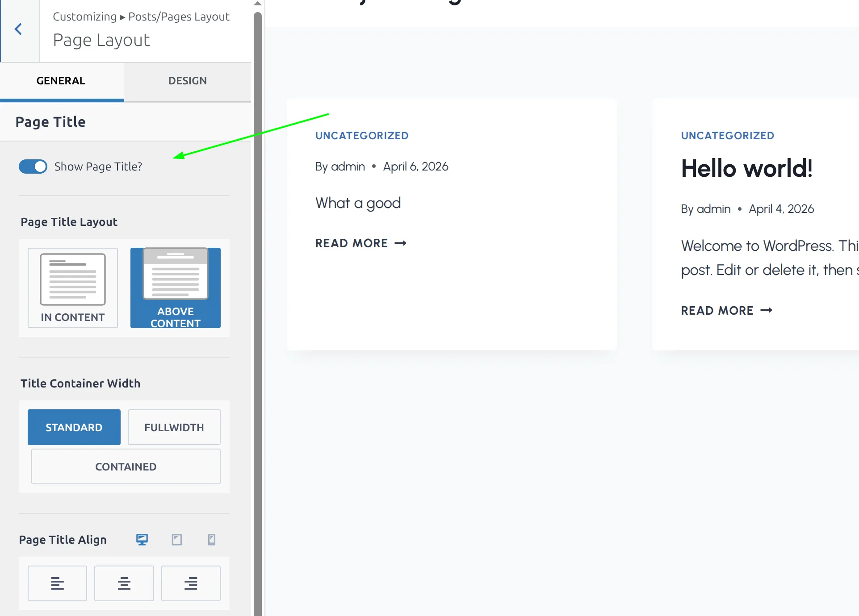The height and width of the screenshot is (616, 859).
Task: Select STANDARD title container width
Action: point(74,427)
